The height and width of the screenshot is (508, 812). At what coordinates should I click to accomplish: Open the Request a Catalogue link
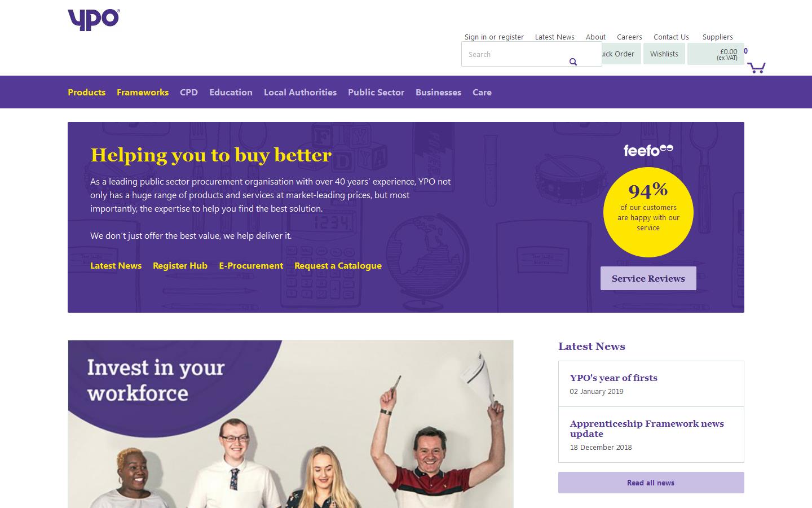[x=338, y=265]
